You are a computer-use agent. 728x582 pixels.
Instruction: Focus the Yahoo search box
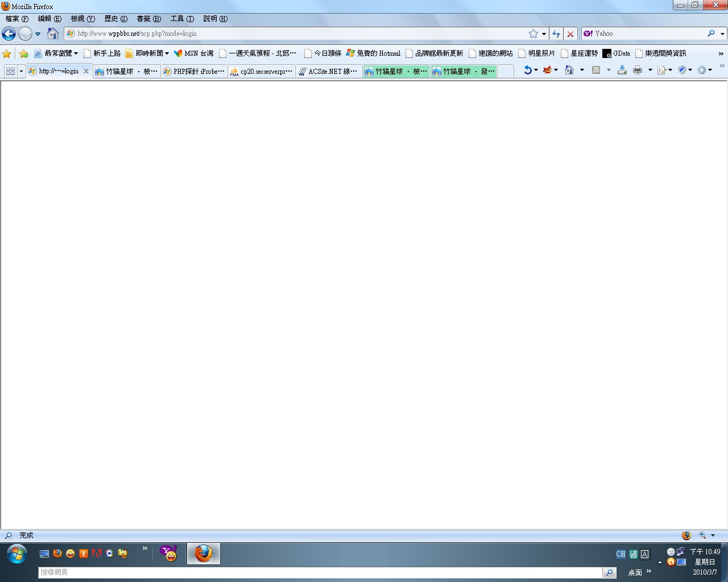(x=650, y=34)
